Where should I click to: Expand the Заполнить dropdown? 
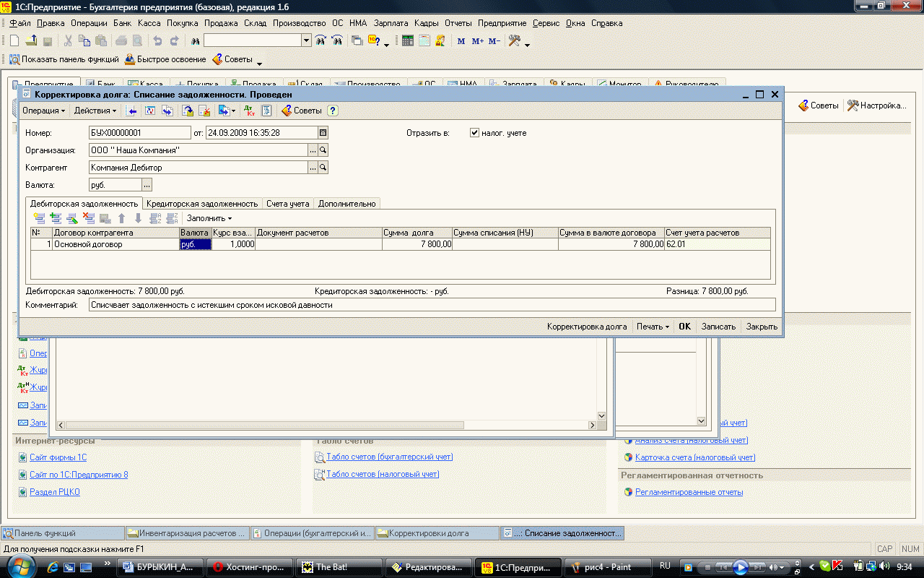click(209, 218)
